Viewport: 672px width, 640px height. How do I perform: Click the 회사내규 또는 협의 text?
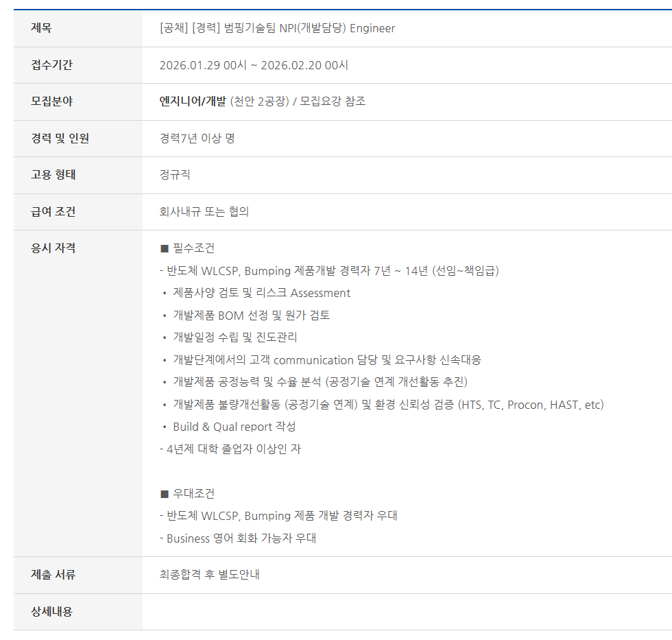(x=204, y=212)
